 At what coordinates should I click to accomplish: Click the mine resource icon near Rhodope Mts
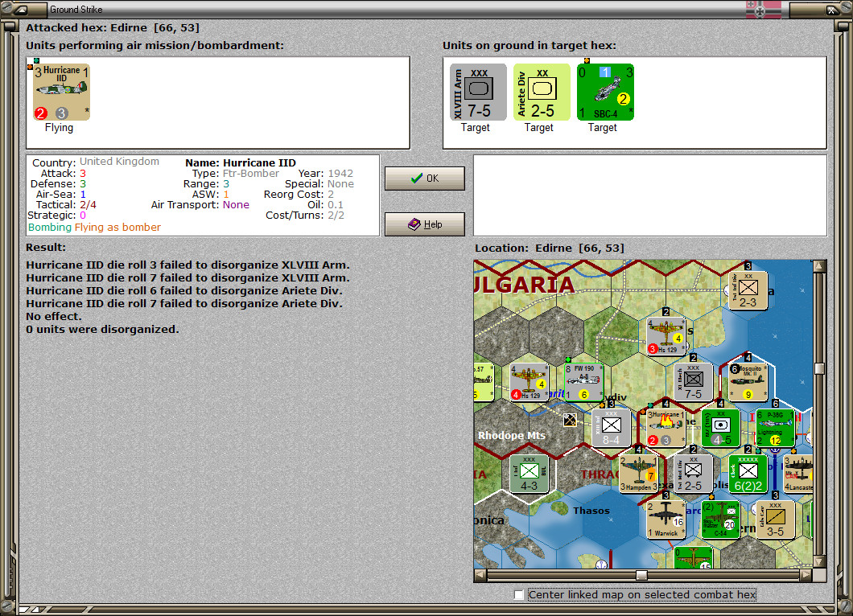(570, 420)
